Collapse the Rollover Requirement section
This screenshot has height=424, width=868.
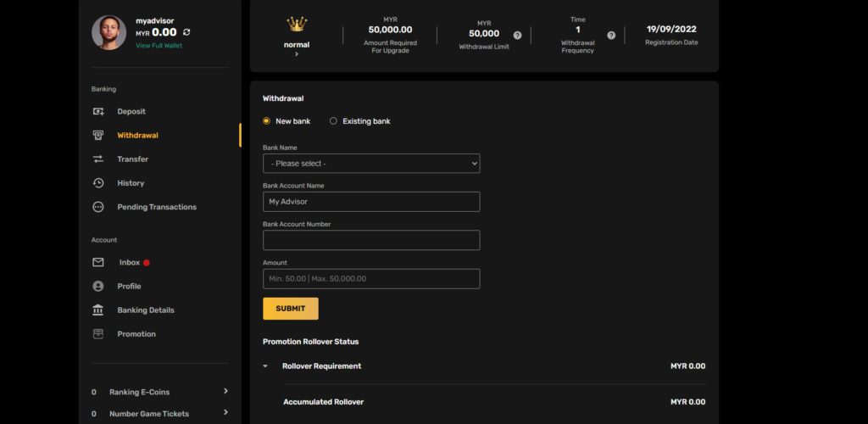(x=265, y=365)
